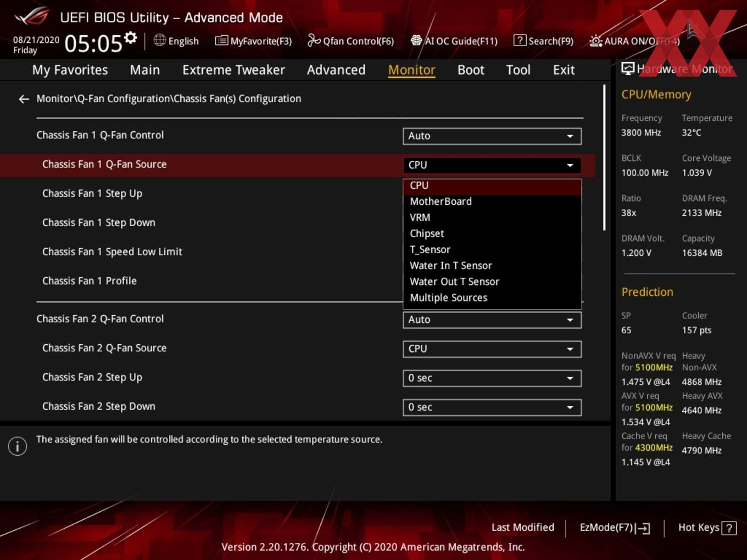
Task: Select the Monitor tab
Action: (x=412, y=70)
